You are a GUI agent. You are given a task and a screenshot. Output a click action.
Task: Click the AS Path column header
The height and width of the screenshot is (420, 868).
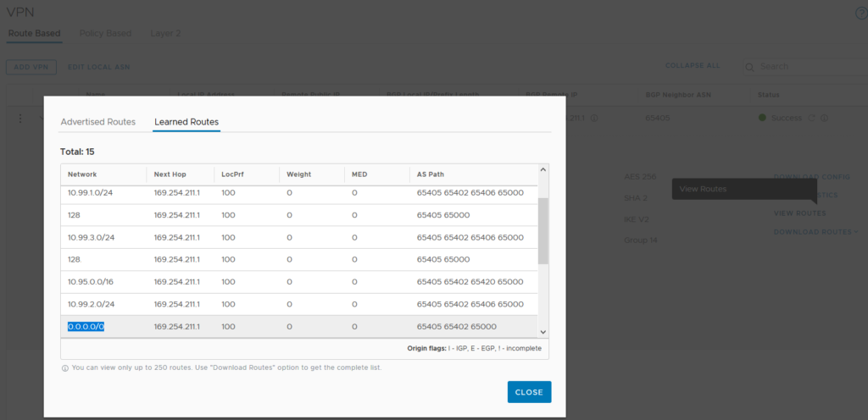coord(430,174)
